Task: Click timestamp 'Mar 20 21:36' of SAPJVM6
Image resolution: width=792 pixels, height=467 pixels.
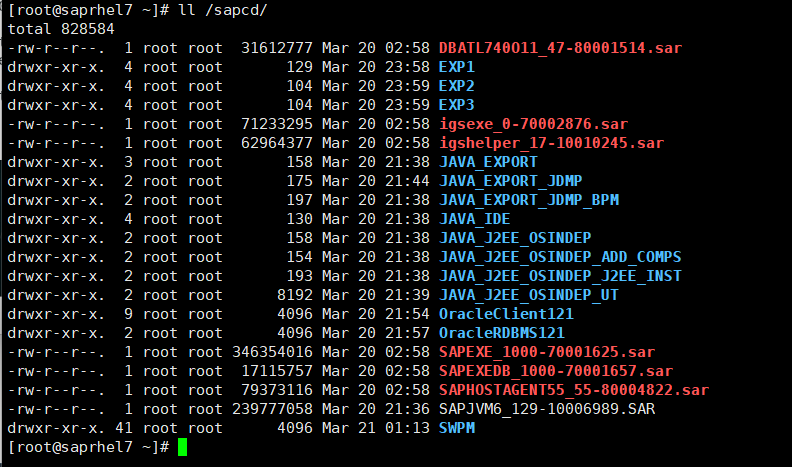Action: [x=376, y=409]
